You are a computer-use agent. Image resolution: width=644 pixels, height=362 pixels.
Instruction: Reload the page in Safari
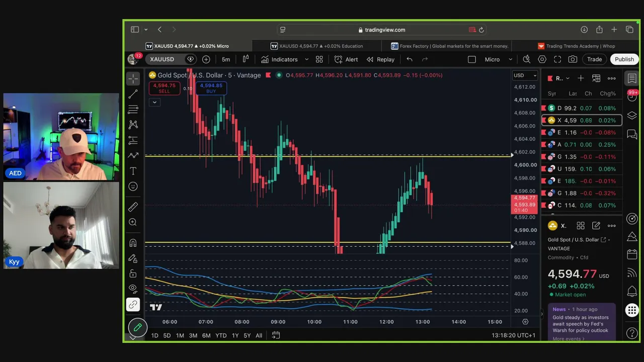pos(481,30)
